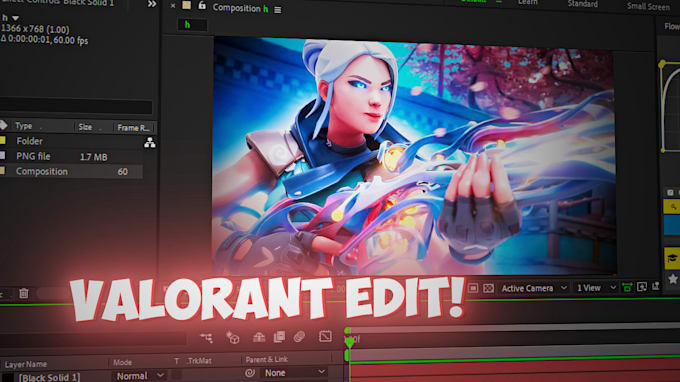Toggle the small checkbox on right panel
The width and height of the screenshot is (680, 382).
tap(670, 193)
